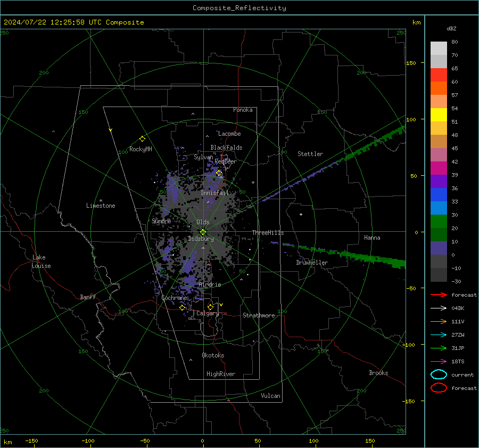
Task: Click the yellow diamond marker above Calgary
Action: tap(210, 307)
